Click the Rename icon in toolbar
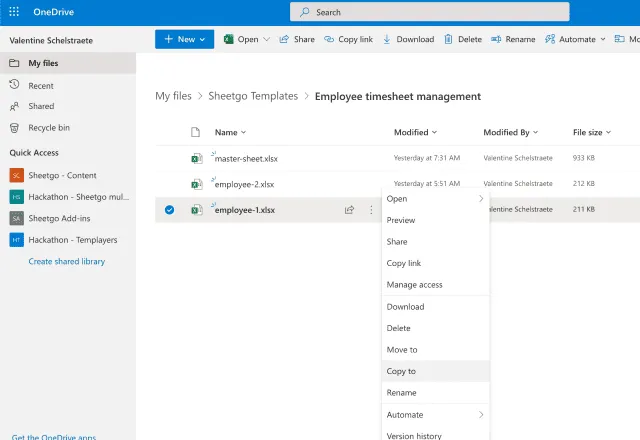The image size is (640, 440). (496, 39)
